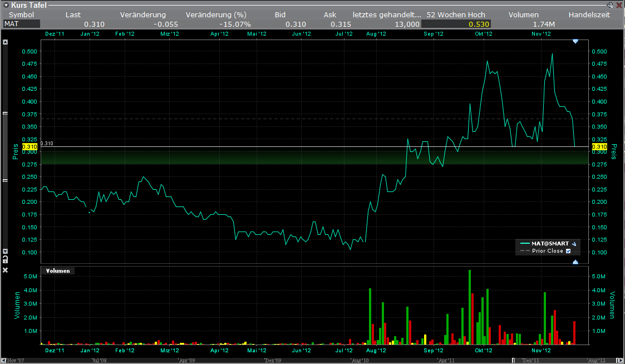625x364 pixels.
Task: Select the 0.530 yearly high value
Action: 479,24
